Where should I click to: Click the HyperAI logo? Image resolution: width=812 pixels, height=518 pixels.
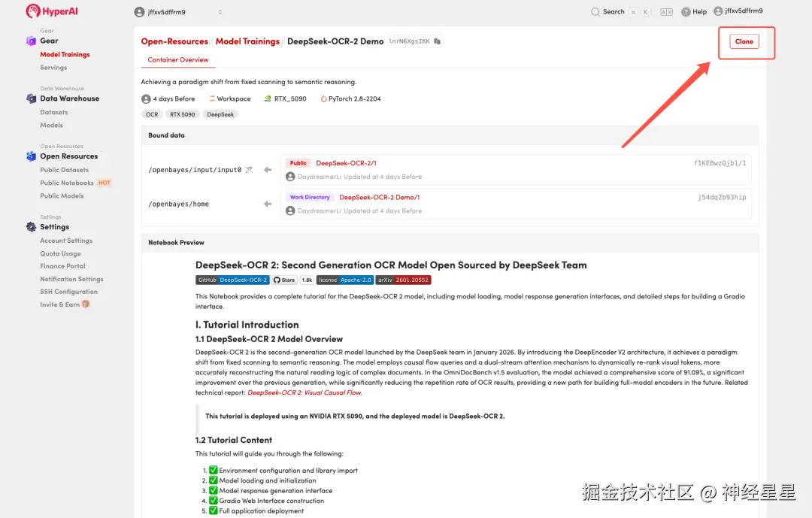pos(52,11)
